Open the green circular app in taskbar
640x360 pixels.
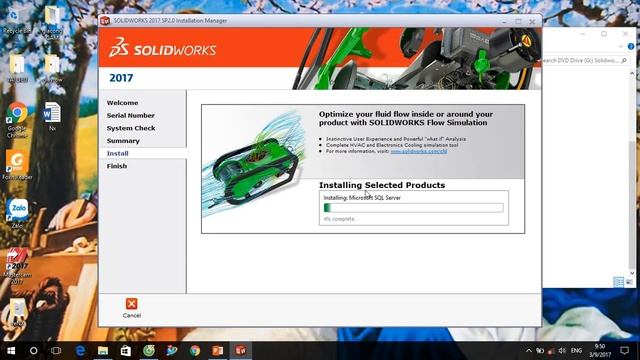pos(149,351)
